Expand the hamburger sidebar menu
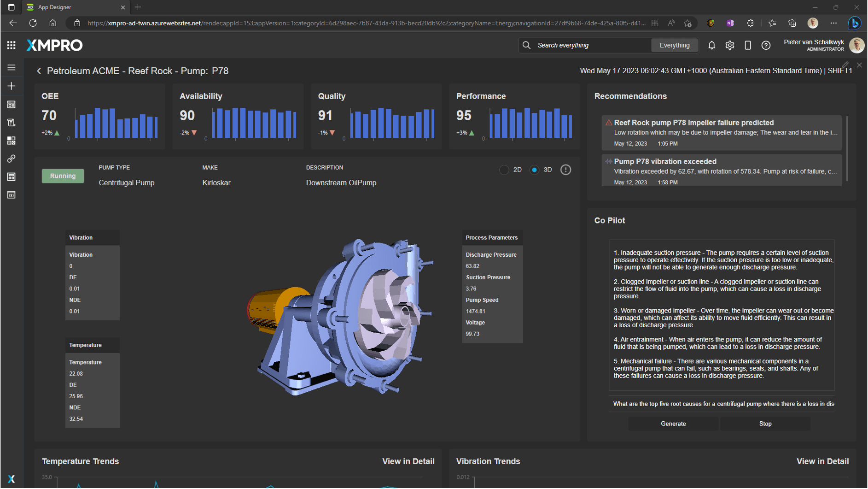Viewport: 868px width, 489px height. click(11, 67)
